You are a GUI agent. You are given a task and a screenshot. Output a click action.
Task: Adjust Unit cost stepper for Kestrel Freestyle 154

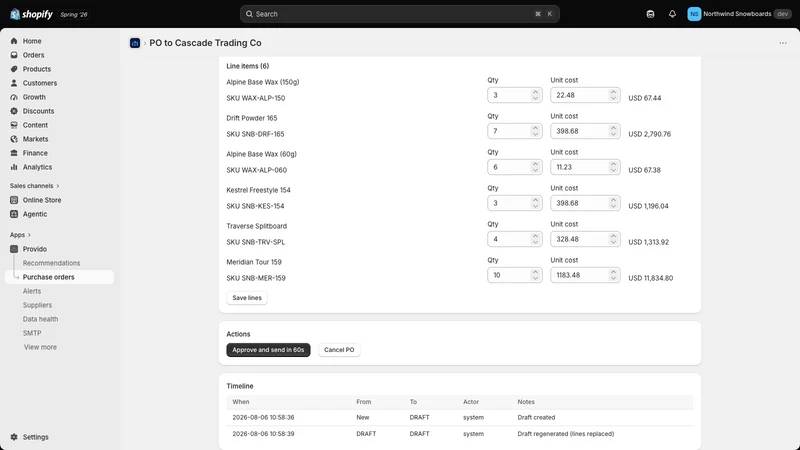coord(613,203)
